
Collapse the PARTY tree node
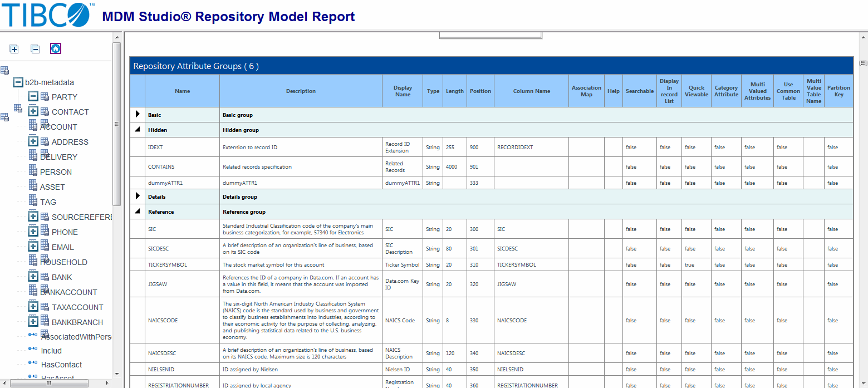coord(33,96)
